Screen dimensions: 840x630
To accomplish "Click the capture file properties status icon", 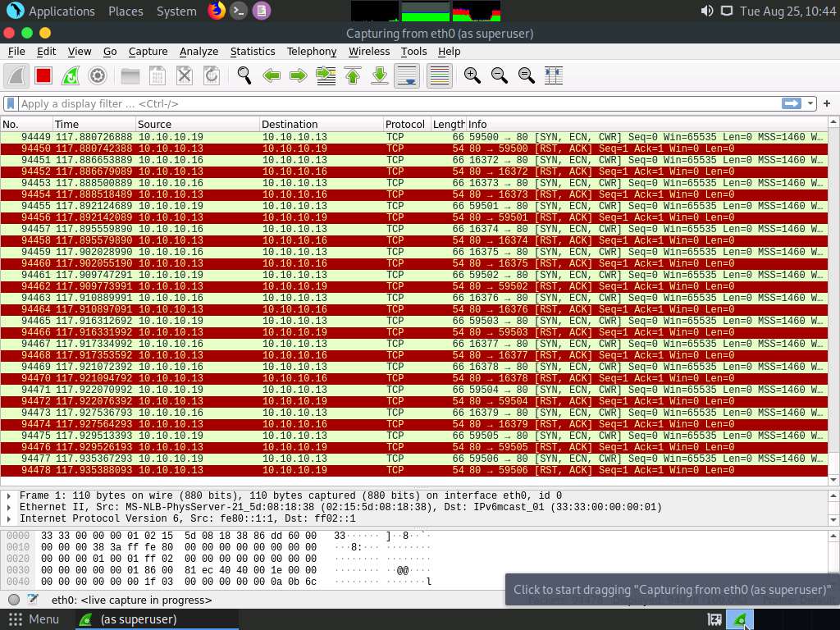I will (x=33, y=600).
